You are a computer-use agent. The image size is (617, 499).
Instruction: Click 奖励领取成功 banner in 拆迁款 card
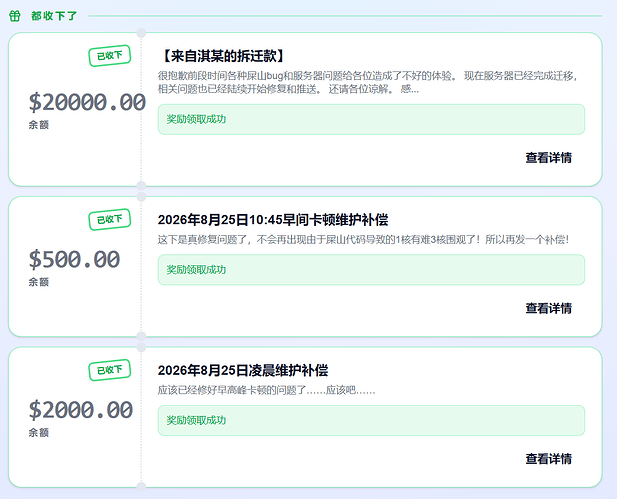click(x=371, y=119)
